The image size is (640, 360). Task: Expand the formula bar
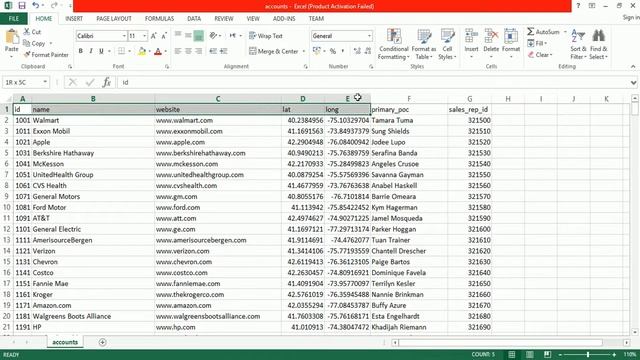point(633,82)
